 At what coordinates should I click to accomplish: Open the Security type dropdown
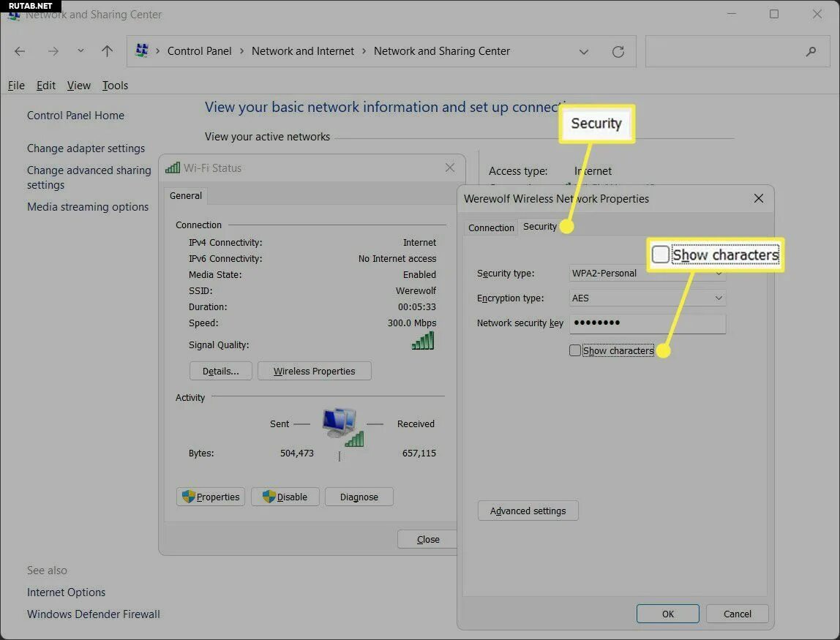point(647,273)
